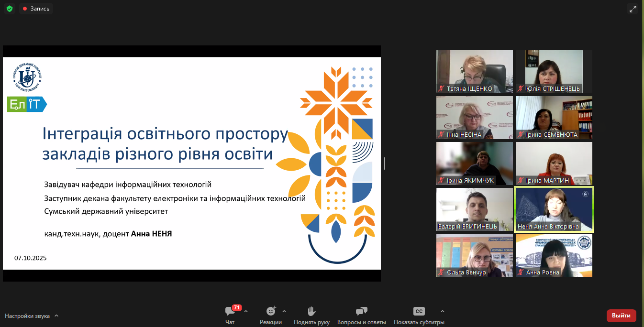This screenshot has height=327, width=644.
Task: Click divider handle between slide and gallery
Action: (x=384, y=163)
